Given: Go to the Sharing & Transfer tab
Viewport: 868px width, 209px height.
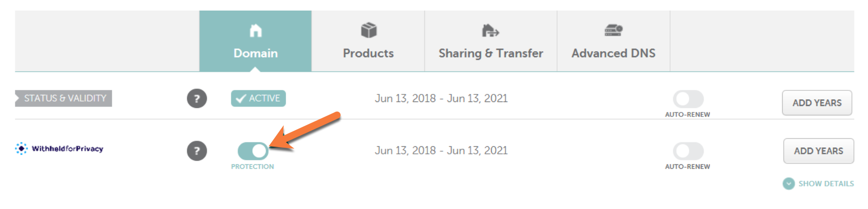Looking at the screenshot, I should pyautogui.click(x=491, y=53).
